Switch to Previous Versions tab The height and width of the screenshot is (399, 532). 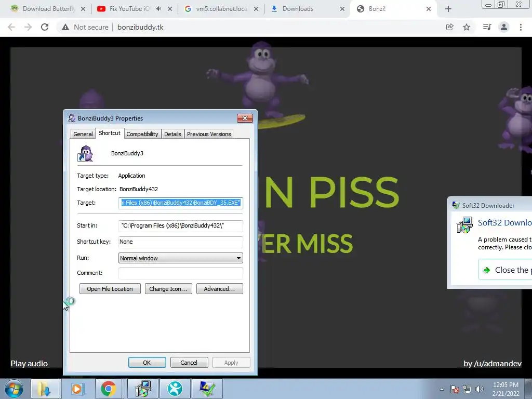point(209,134)
